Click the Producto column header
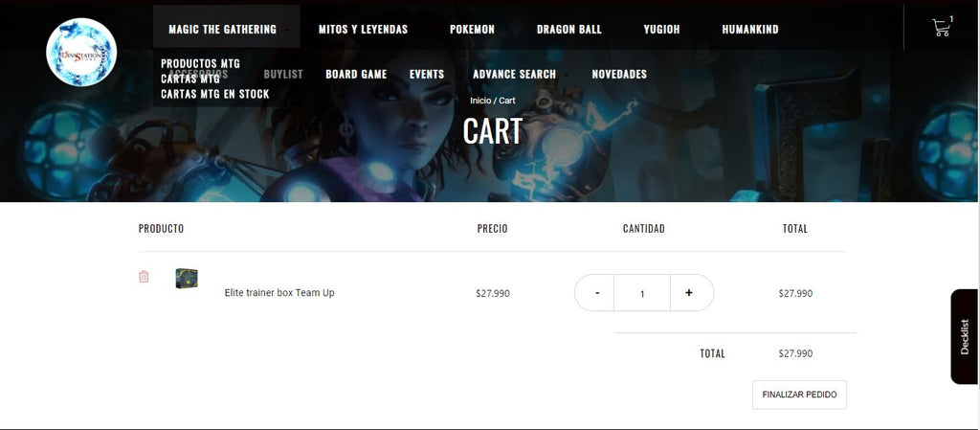 161,228
